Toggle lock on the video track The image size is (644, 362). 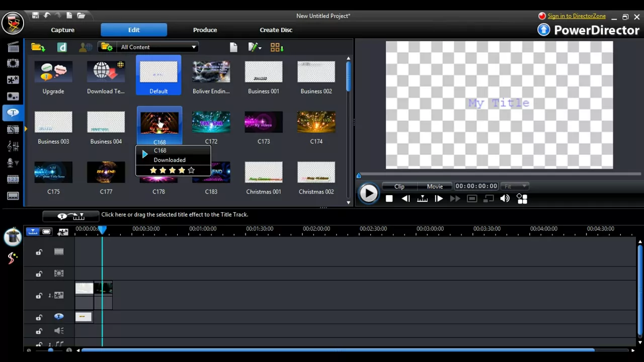[x=39, y=252]
